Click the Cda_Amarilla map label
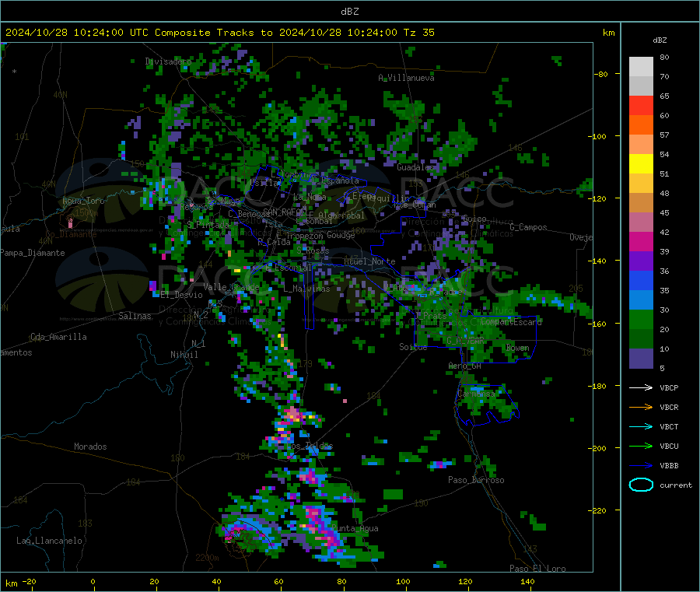This screenshot has height=592, width=700. 58,337
